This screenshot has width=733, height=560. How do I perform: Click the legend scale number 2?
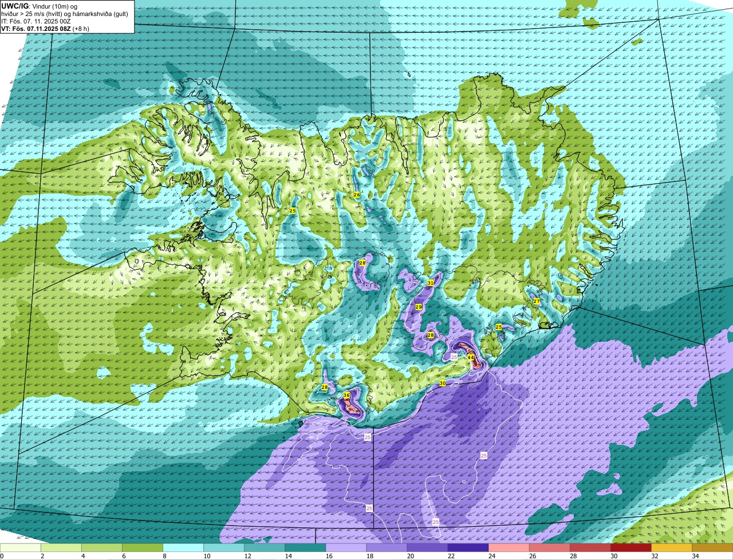pyautogui.click(x=42, y=556)
